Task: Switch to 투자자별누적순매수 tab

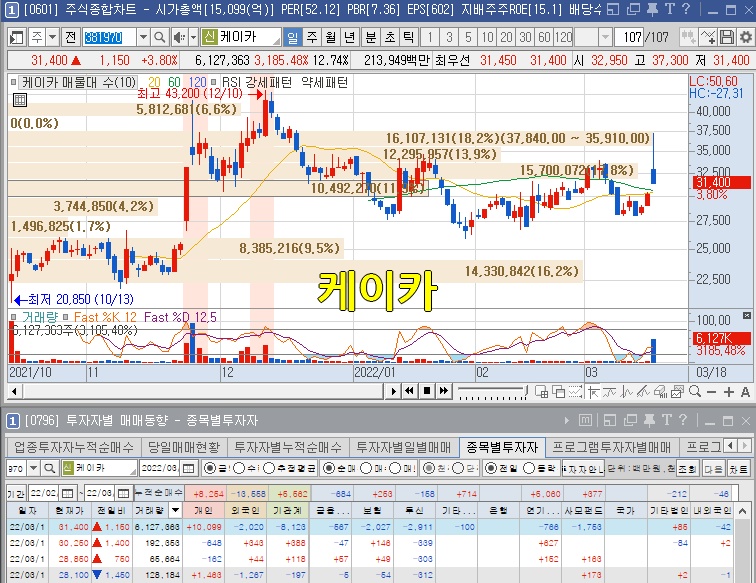Action: point(288,447)
